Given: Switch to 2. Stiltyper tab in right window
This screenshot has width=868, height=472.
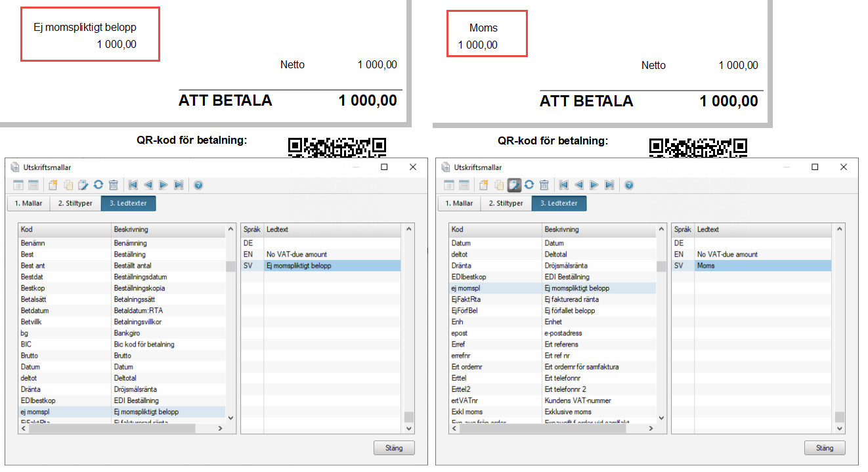Looking at the screenshot, I should tap(506, 204).
